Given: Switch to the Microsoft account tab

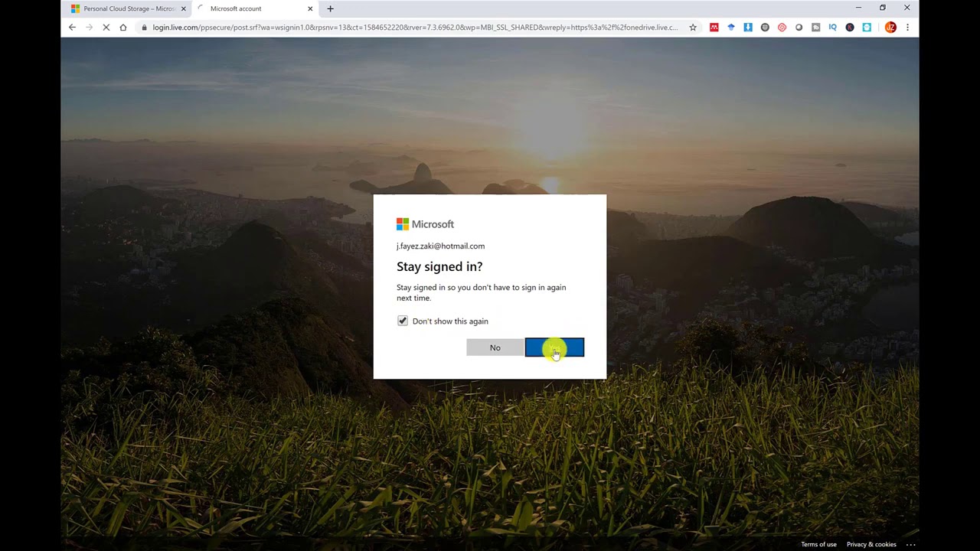Looking at the screenshot, I should click(x=254, y=8).
